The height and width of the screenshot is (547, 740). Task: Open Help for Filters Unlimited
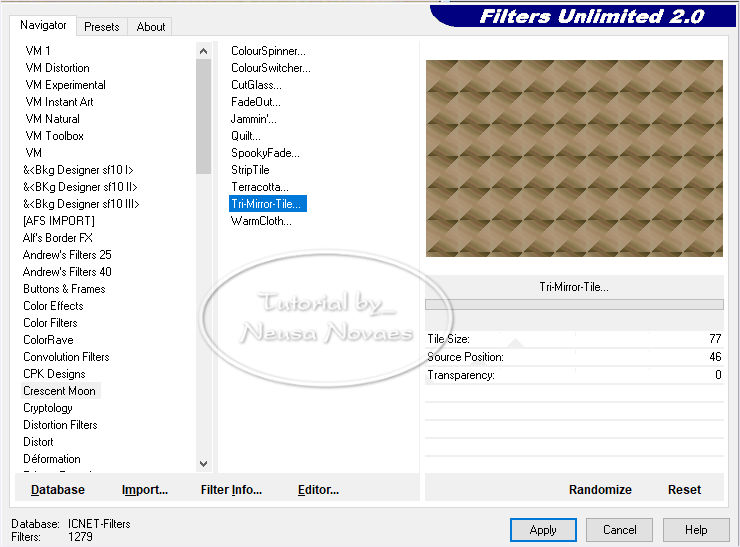[x=696, y=530]
